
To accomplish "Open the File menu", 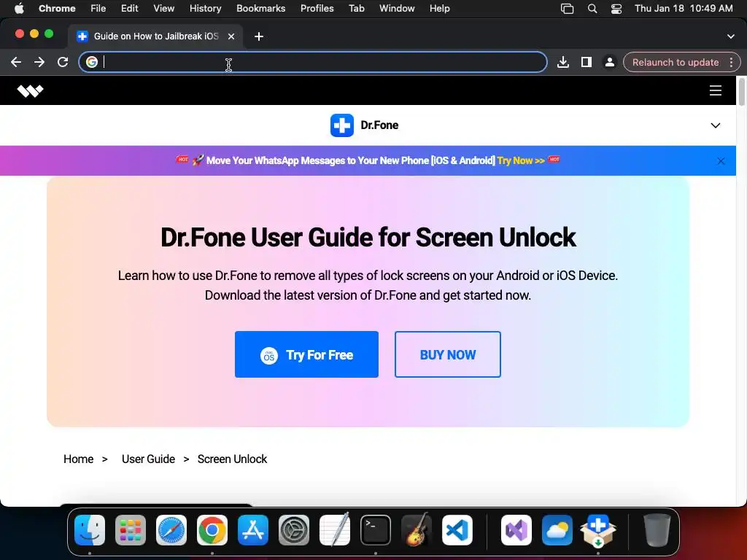I will pyautogui.click(x=98, y=9).
